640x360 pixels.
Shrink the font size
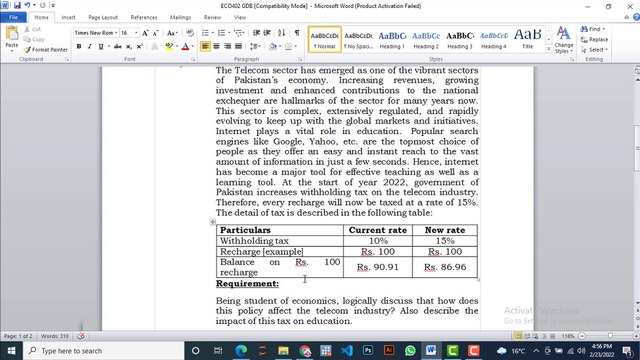tap(156, 33)
